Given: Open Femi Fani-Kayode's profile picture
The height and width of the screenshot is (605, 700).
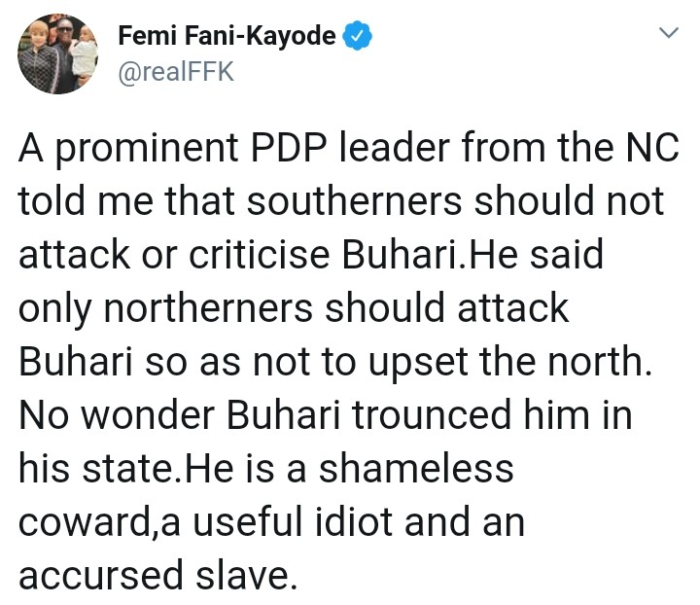Looking at the screenshot, I should (x=56, y=54).
